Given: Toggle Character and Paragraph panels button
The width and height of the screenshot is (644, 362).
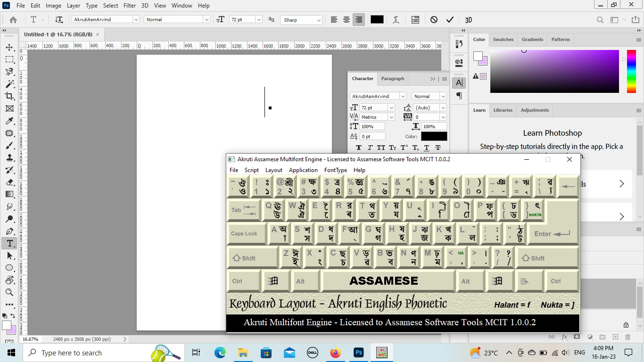Looking at the screenshot, I should [415, 20].
